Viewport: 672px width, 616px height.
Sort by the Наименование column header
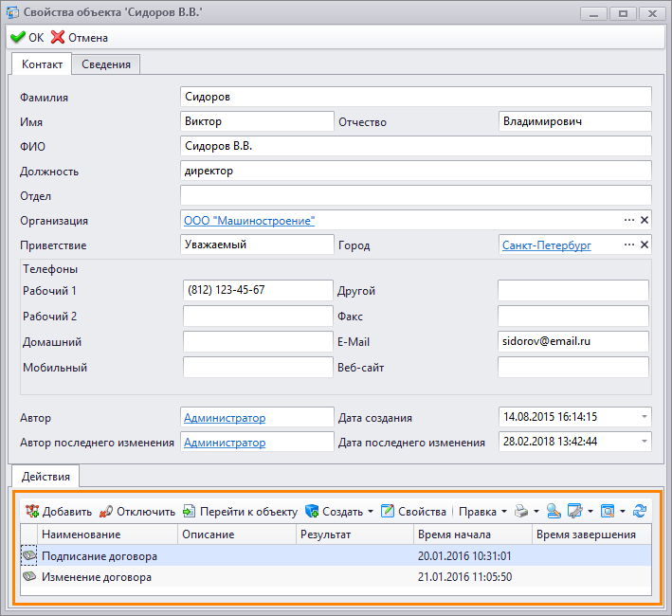107,534
